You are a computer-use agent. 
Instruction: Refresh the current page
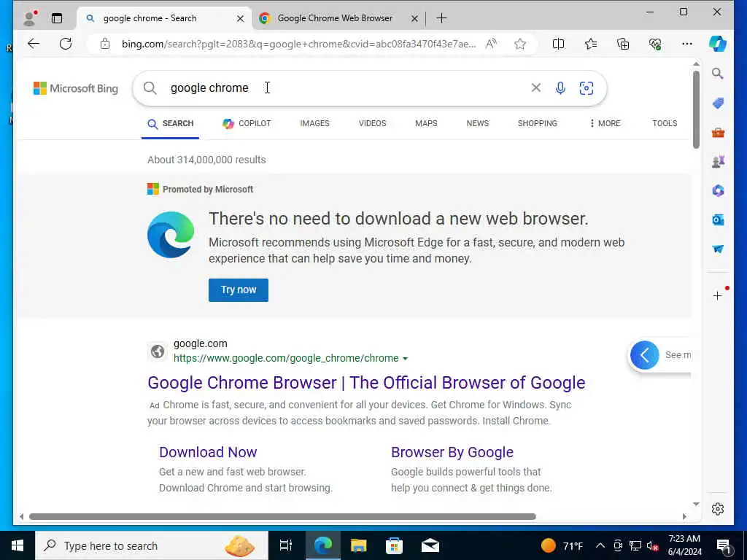[x=66, y=44]
